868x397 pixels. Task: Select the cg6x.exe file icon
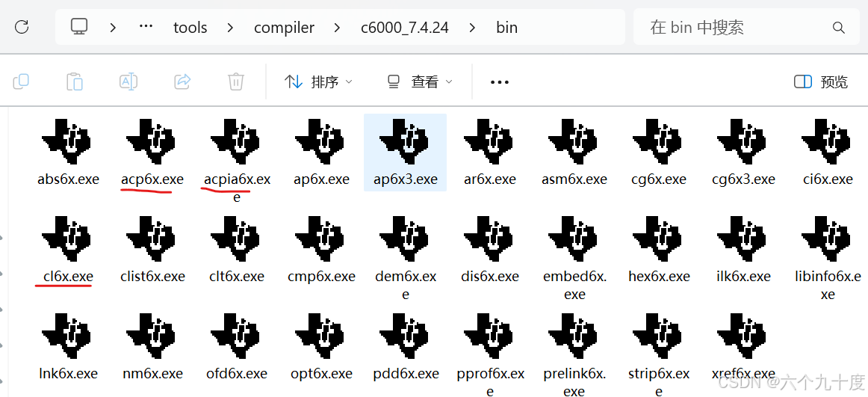coord(657,142)
